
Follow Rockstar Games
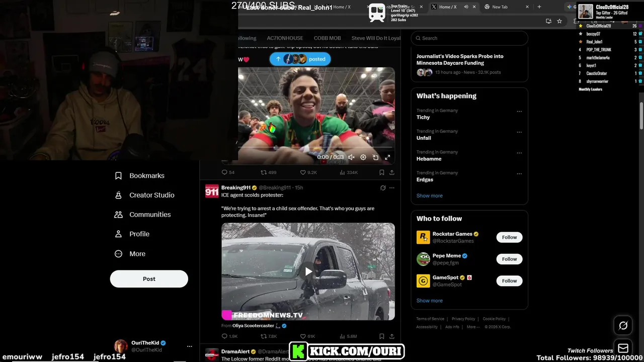509,237
